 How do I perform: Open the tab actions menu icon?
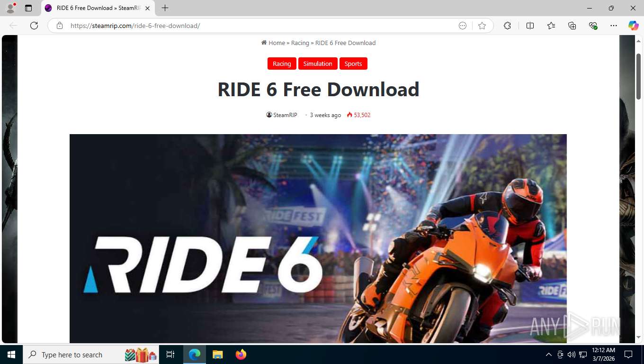pyautogui.click(x=28, y=8)
